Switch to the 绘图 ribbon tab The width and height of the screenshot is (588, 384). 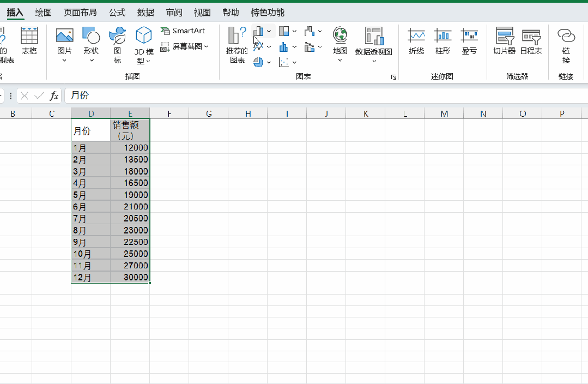pos(43,13)
